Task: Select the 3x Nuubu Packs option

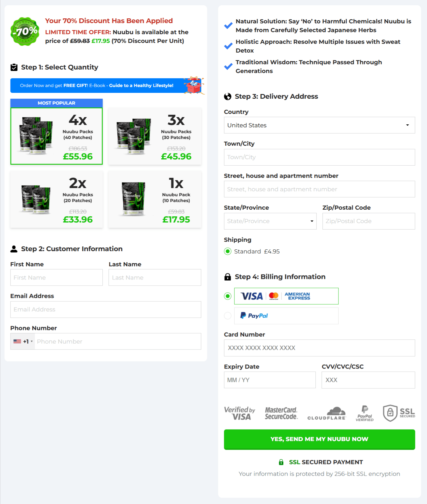Action: click(x=155, y=136)
